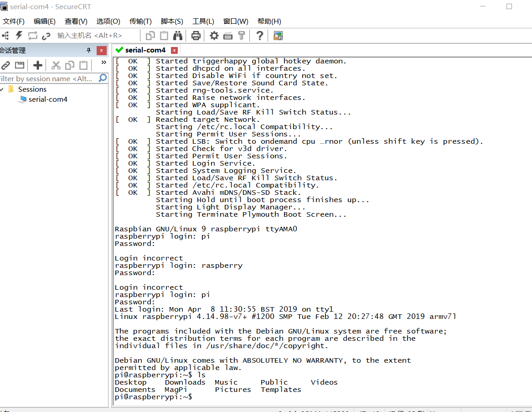Click the 'MagPi' directory name in ls output
532x412 pixels.
pos(176,390)
